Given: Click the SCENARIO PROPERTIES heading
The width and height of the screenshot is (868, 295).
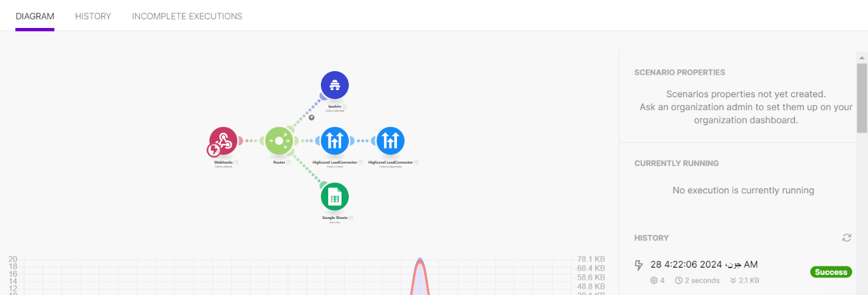Looking at the screenshot, I should (680, 72).
